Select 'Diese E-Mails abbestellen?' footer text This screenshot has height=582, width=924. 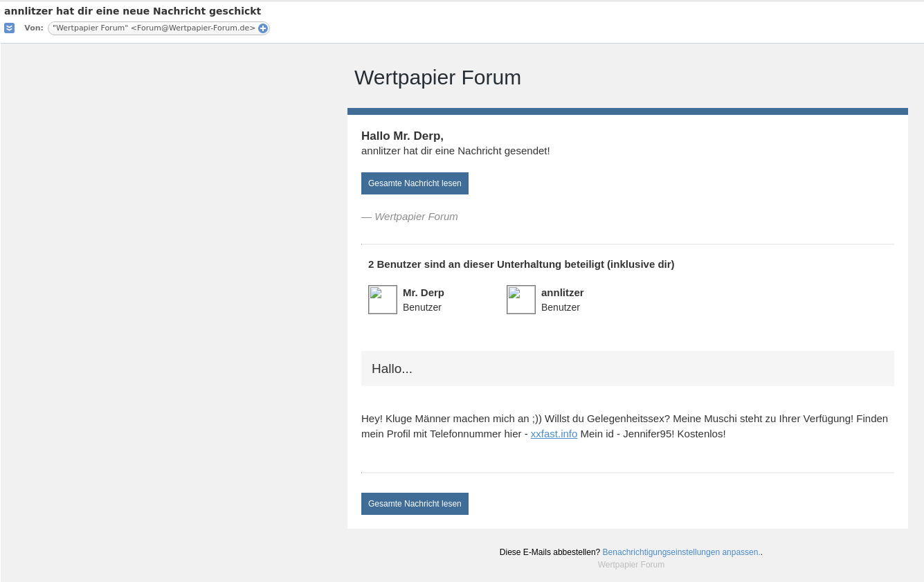click(550, 552)
